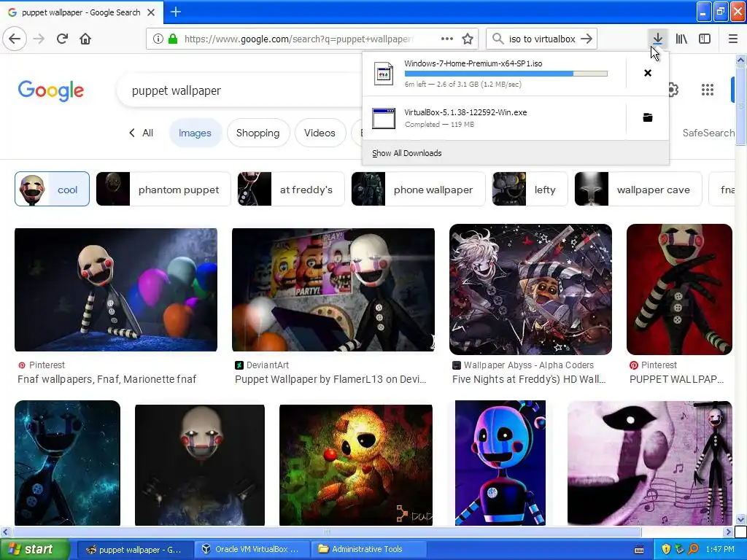This screenshot has height=560, width=747.
Task: Open the browser home page icon
Action: [x=85, y=39]
